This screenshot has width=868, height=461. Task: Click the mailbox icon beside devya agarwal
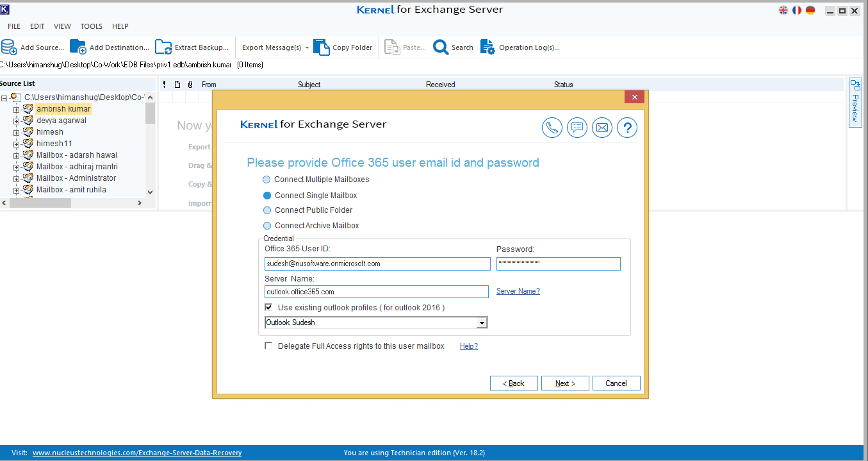click(28, 121)
